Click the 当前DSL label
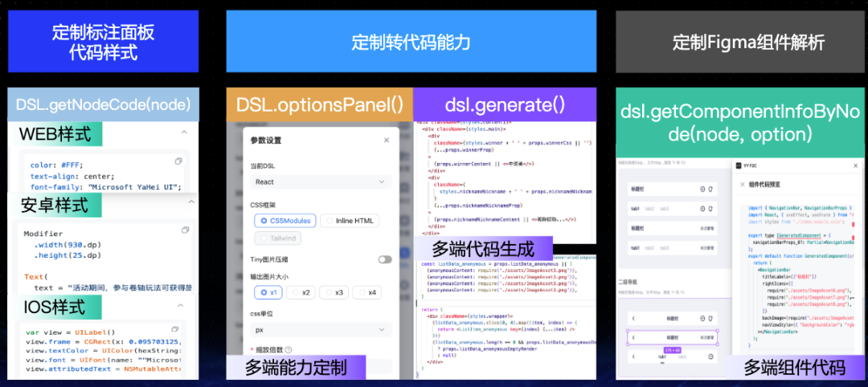Image resolution: width=868 pixels, height=387 pixels. click(264, 166)
